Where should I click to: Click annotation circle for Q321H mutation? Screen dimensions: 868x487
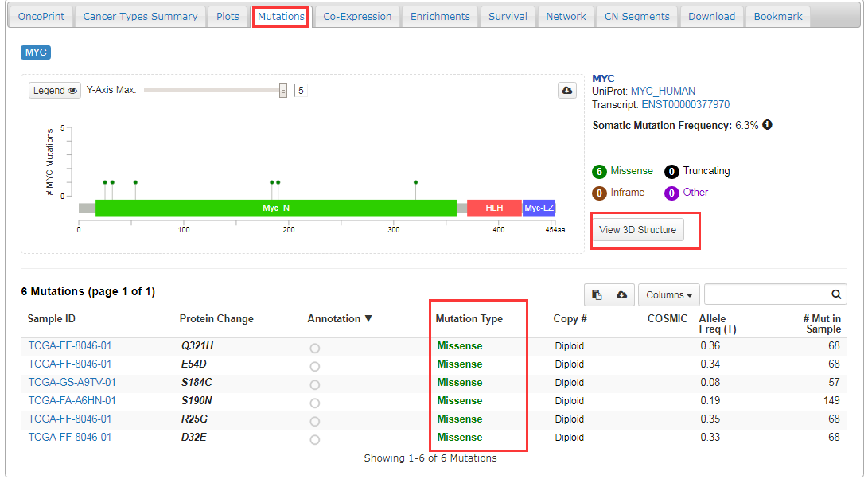[315, 349]
